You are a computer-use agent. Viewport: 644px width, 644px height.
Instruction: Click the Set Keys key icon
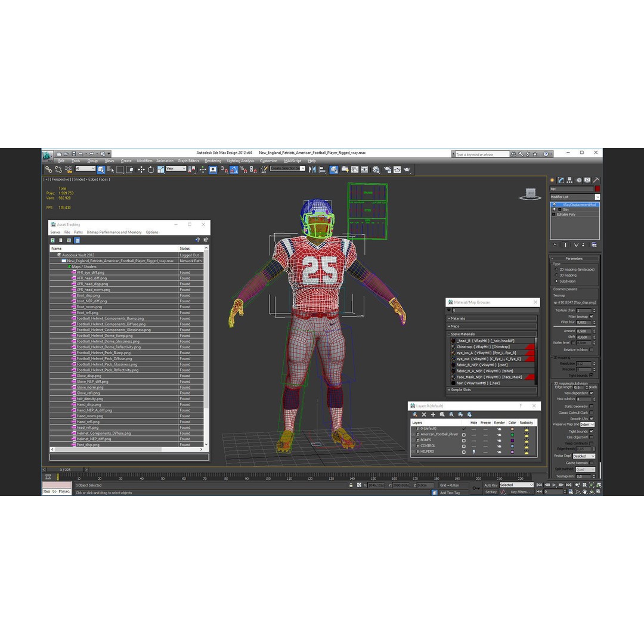(x=476, y=488)
